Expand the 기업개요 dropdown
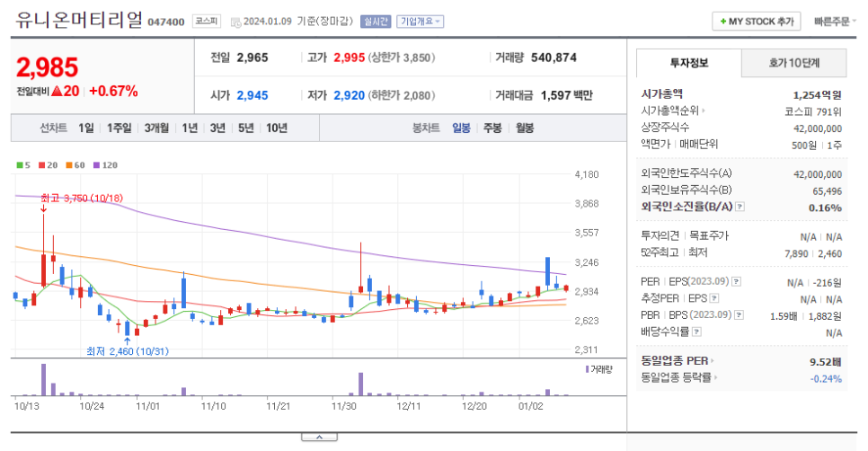This screenshot has width=868, height=451. click(x=421, y=22)
